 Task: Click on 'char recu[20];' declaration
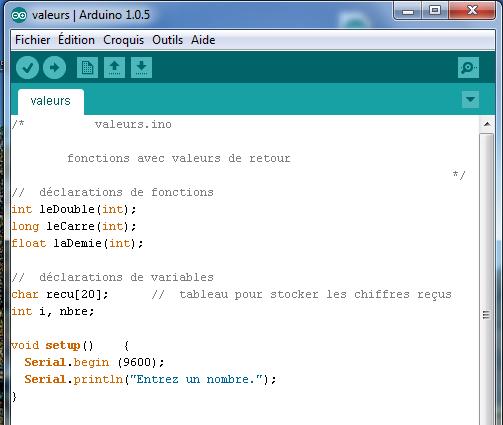click(x=60, y=295)
